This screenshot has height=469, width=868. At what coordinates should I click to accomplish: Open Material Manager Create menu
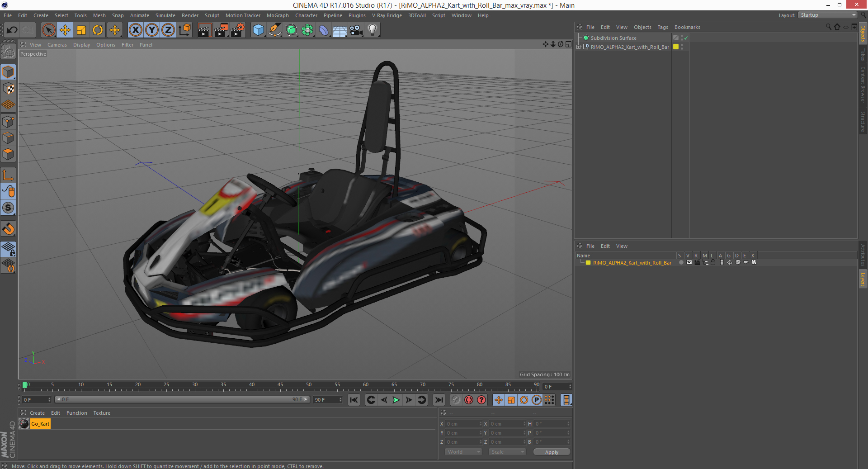click(37, 413)
